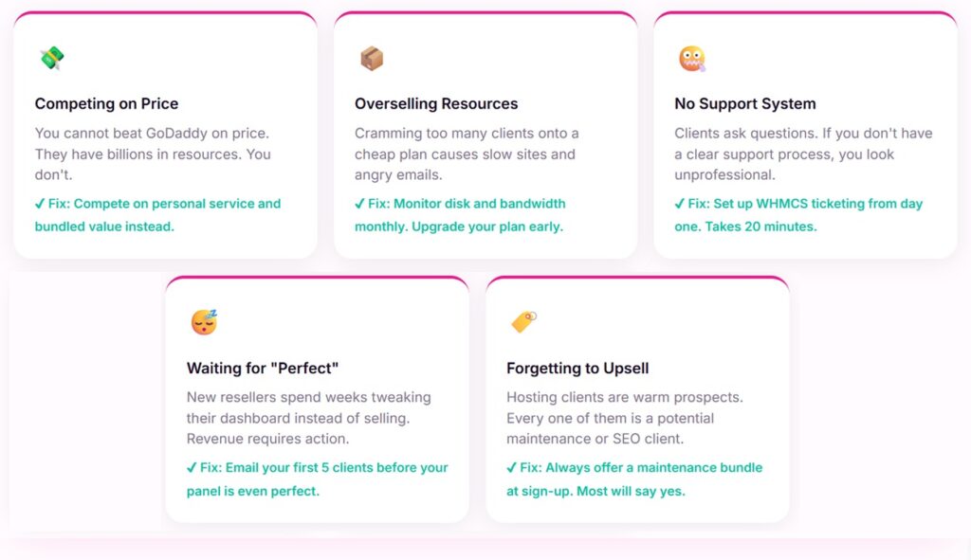The image size is (971, 560).
Task: Click the Waiting for "Perfect" heading
Action: 262,369
